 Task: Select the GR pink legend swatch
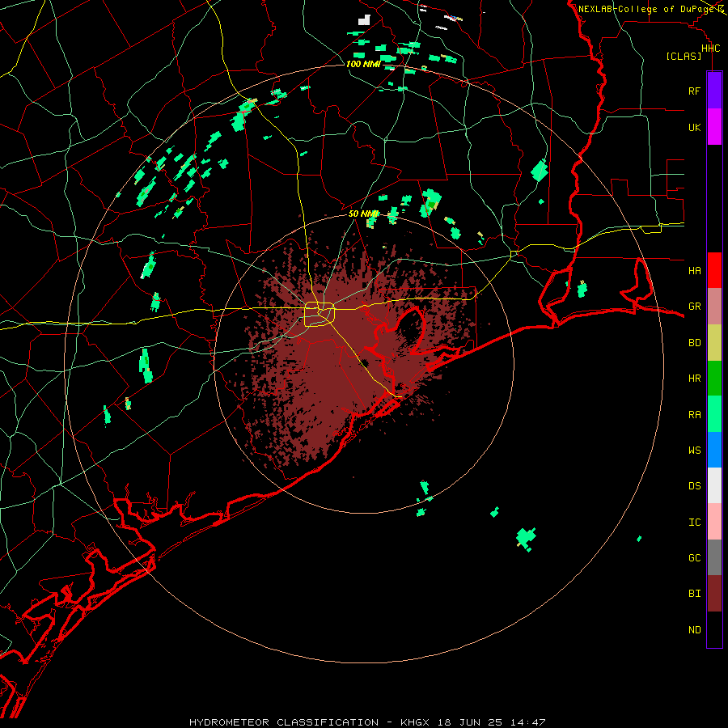[x=714, y=307]
